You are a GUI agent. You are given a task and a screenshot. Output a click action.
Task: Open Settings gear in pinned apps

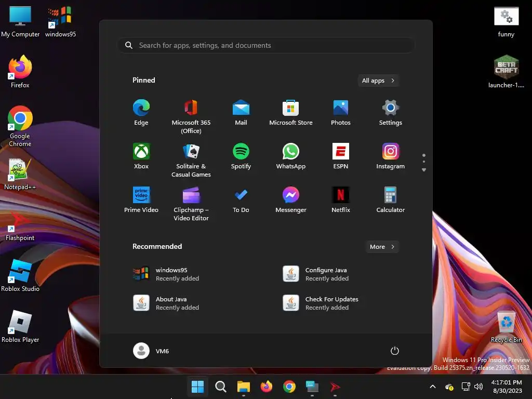pos(391,113)
